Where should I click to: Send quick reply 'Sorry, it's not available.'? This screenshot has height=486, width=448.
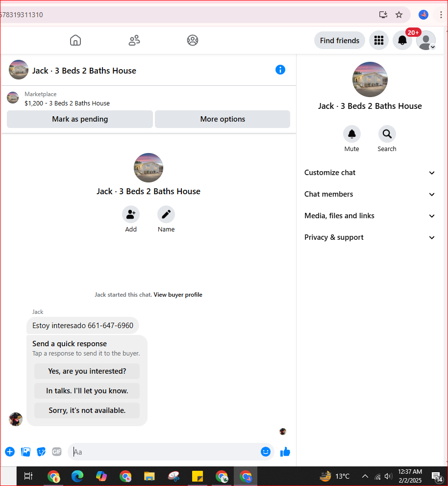point(87,410)
